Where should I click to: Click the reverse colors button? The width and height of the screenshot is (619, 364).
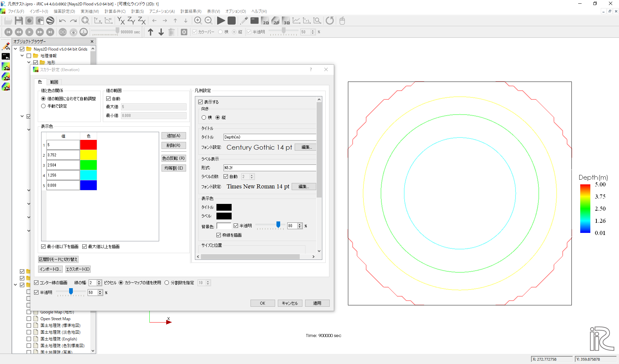click(x=173, y=158)
